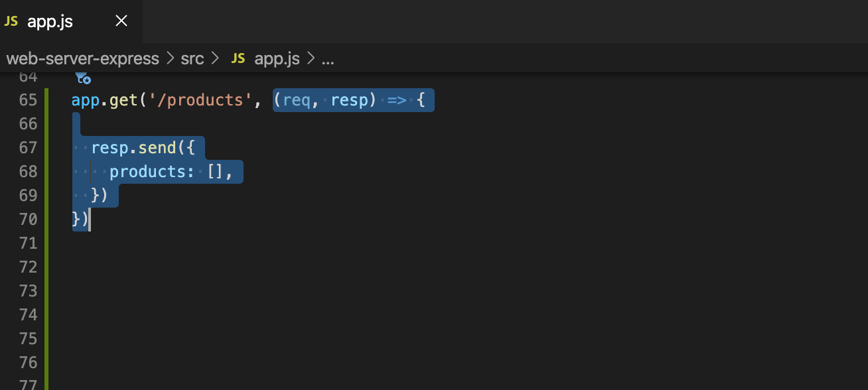Screen dimensions: 868x390
Task: Open the src breadcrumb segment
Action: tap(192, 58)
